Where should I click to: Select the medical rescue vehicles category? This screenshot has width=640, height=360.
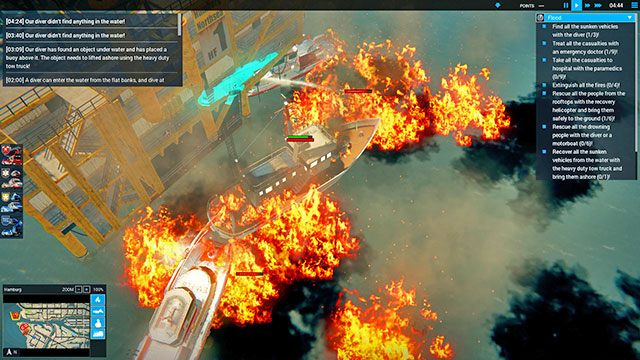tap(11, 178)
